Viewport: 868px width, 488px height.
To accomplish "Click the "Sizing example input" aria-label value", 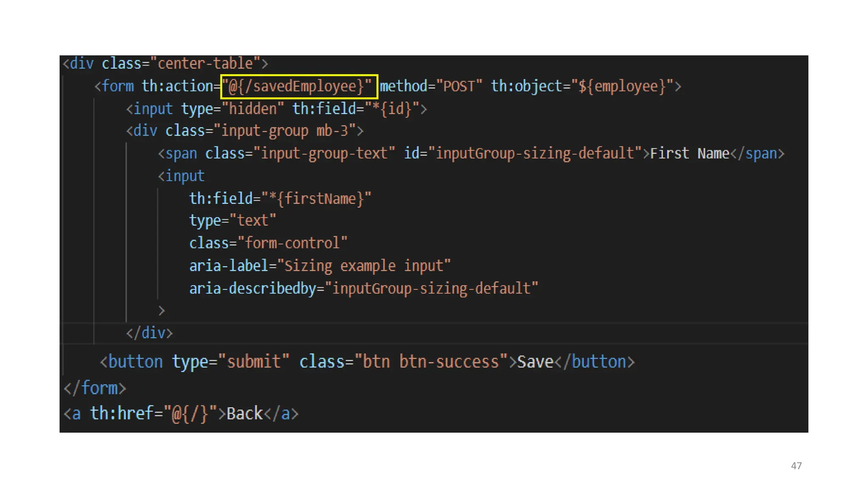I will click(x=364, y=266).
